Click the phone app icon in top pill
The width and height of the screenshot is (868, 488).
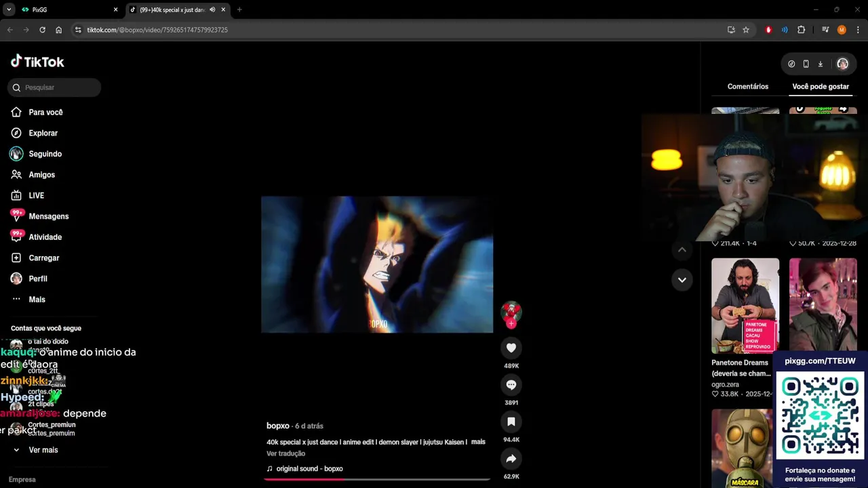point(806,64)
